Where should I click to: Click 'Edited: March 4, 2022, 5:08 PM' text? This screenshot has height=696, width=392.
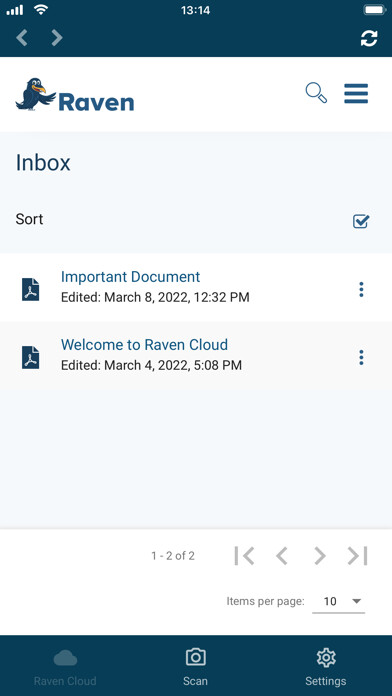151,365
